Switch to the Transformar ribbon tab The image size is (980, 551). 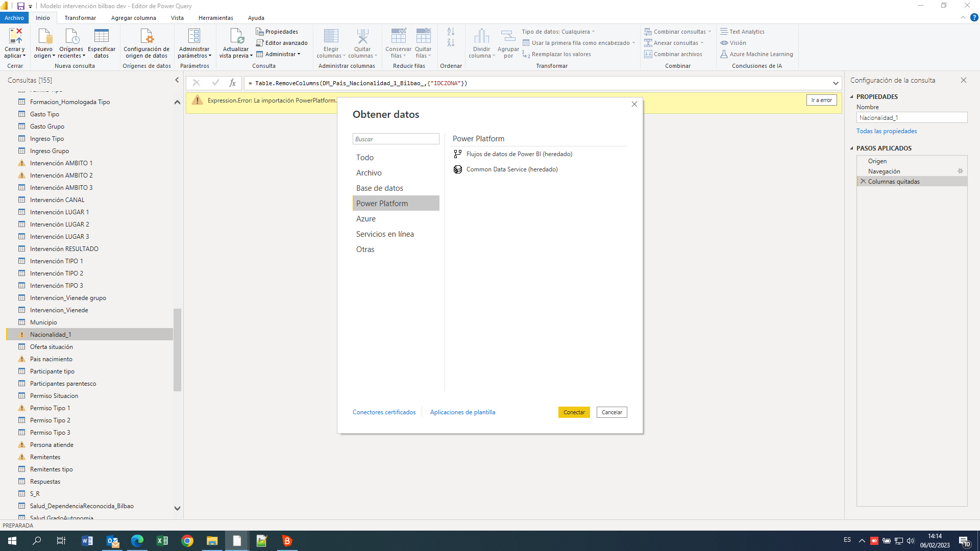coord(80,18)
